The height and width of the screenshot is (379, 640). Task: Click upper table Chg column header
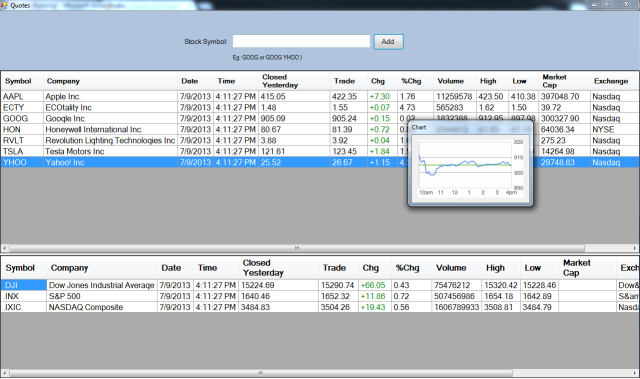[x=382, y=81]
